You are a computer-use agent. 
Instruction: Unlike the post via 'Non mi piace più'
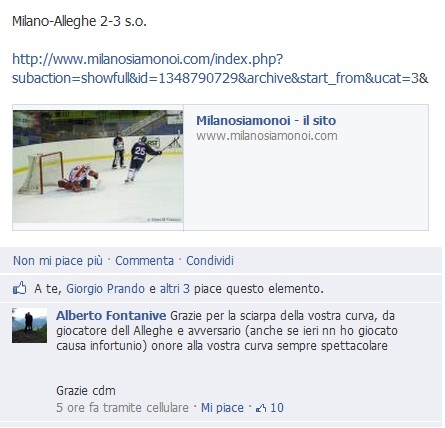(x=58, y=261)
